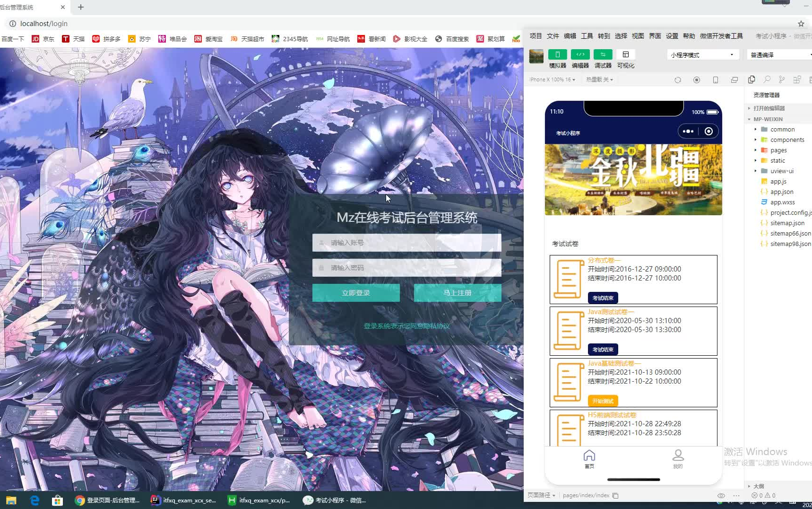Open the 页面路径 dropdown in status bar

541,495
